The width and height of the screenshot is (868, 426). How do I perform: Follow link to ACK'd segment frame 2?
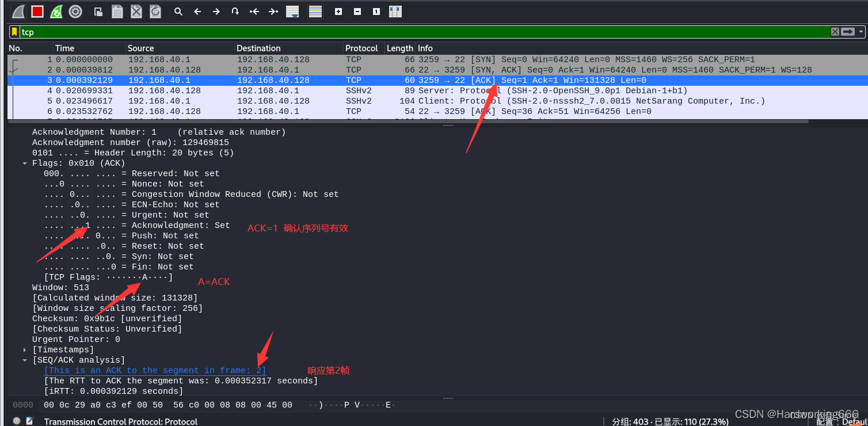155,371
